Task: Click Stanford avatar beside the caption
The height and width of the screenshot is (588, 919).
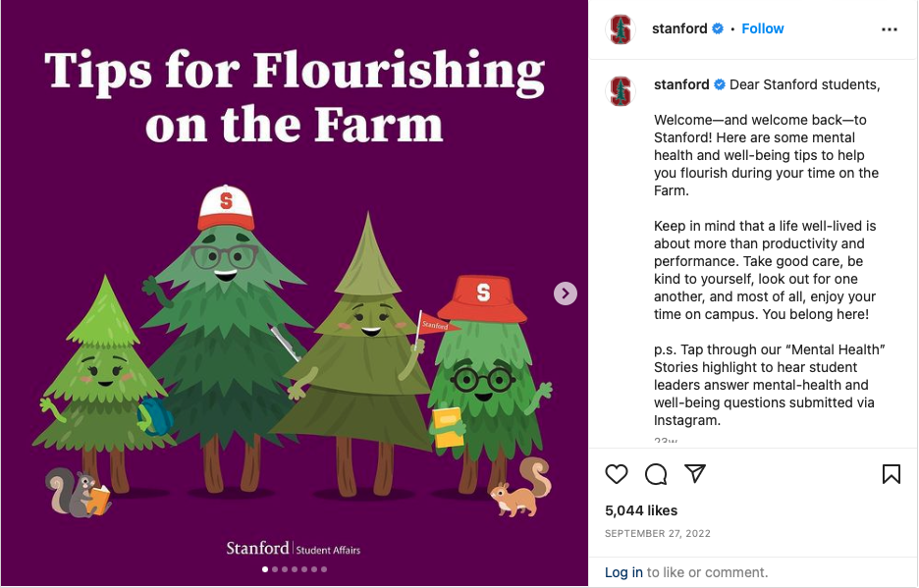Action: point(621,91)
